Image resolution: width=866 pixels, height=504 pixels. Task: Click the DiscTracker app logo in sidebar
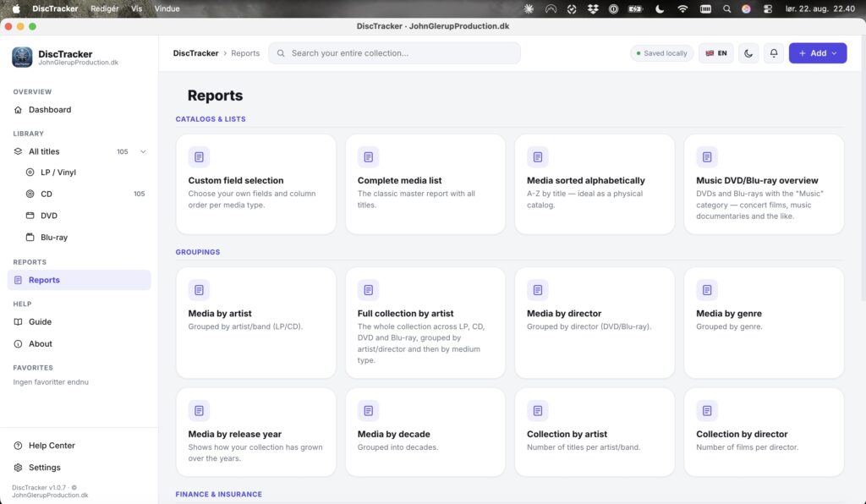coord(22,57)
